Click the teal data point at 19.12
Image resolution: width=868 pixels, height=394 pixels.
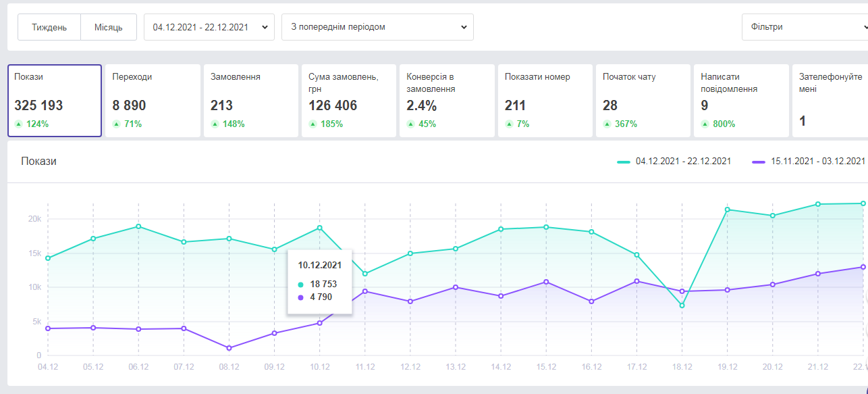[728, 210]
